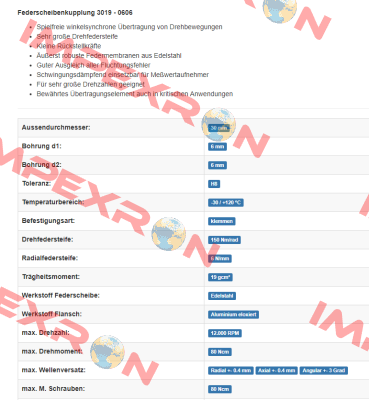Image resolution: width=369 pixels, height=400 pixels.
Task: Click the -30 / +120 °C temperature badge
Action: (226, 203)
